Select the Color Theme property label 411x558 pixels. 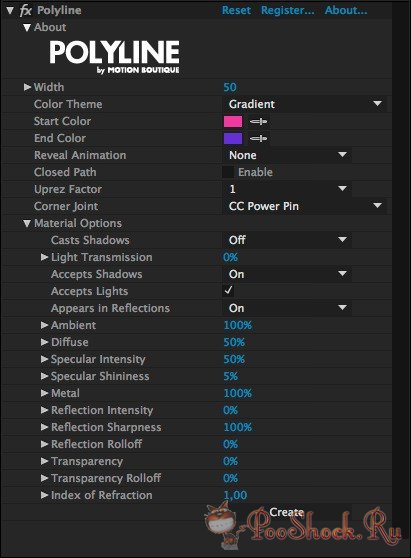68,104
